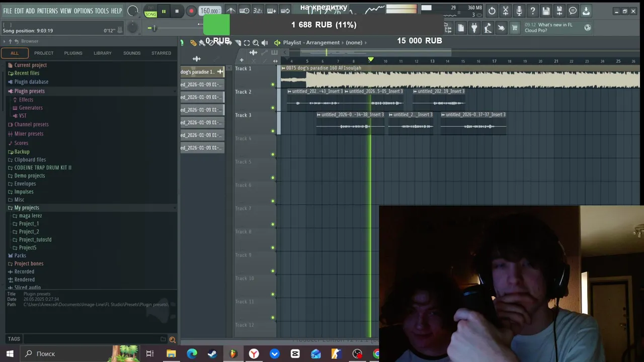Screen dimensions: 644x362
Task: Toggle loop recording icon
Action: [x=285, y=11]
